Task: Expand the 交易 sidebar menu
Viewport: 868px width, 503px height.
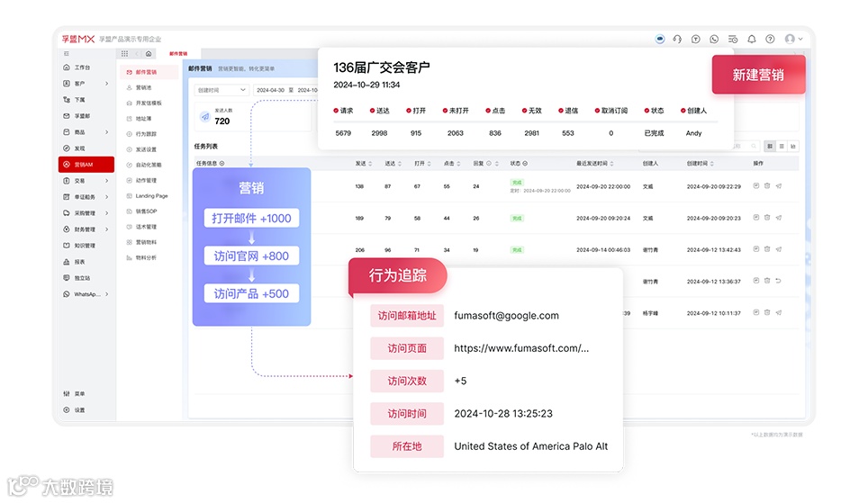Action: point(87,181)
